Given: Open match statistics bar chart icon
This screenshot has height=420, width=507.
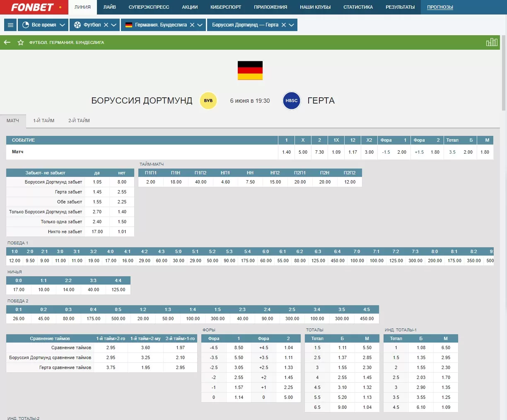Looking at the screenshot, I should pyautogui.click(x=492, y=42).
